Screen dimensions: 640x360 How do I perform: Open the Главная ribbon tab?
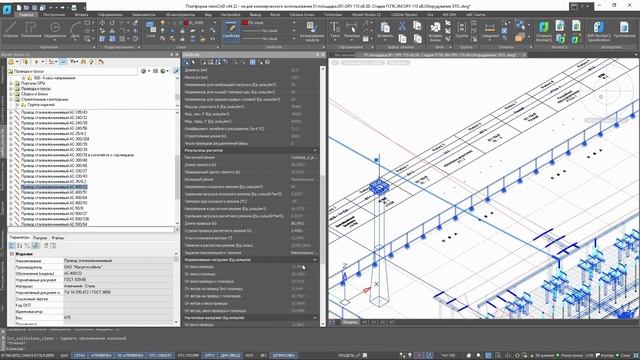tap(26, 15)
